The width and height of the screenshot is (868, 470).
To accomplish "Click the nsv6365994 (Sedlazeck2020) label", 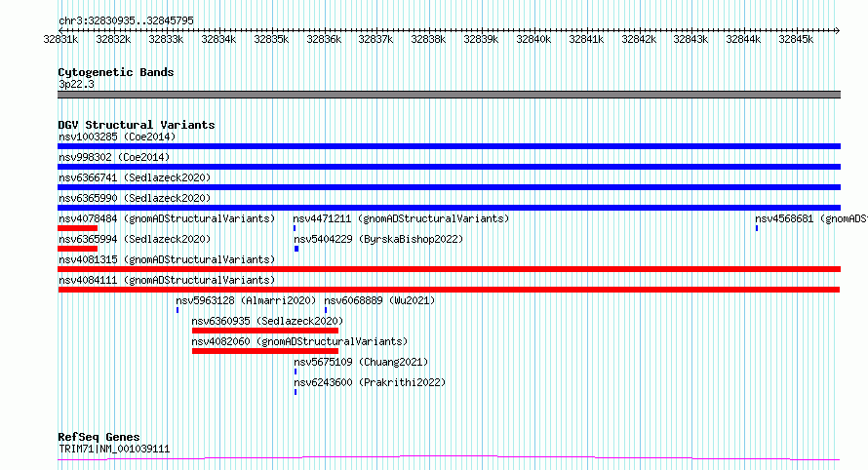I will [135, 239].
